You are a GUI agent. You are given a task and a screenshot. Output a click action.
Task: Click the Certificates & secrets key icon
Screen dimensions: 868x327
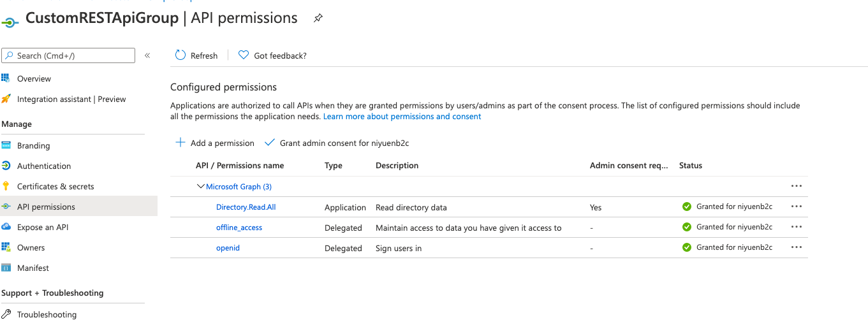6,186
